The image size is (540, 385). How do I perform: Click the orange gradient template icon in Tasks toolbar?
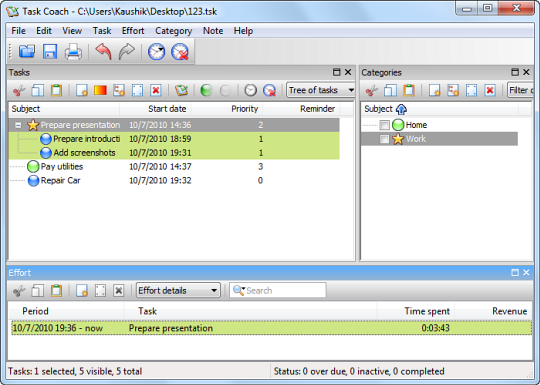click(100, 90)
